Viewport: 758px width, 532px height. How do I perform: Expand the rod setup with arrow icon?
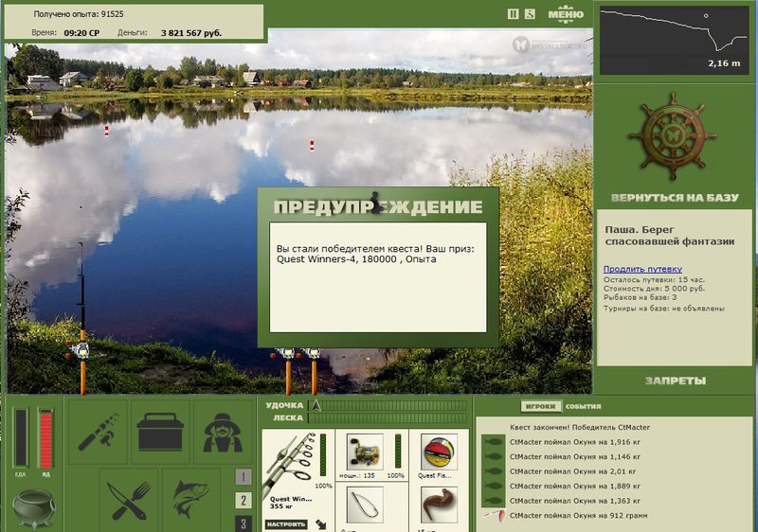click(321, 522)
